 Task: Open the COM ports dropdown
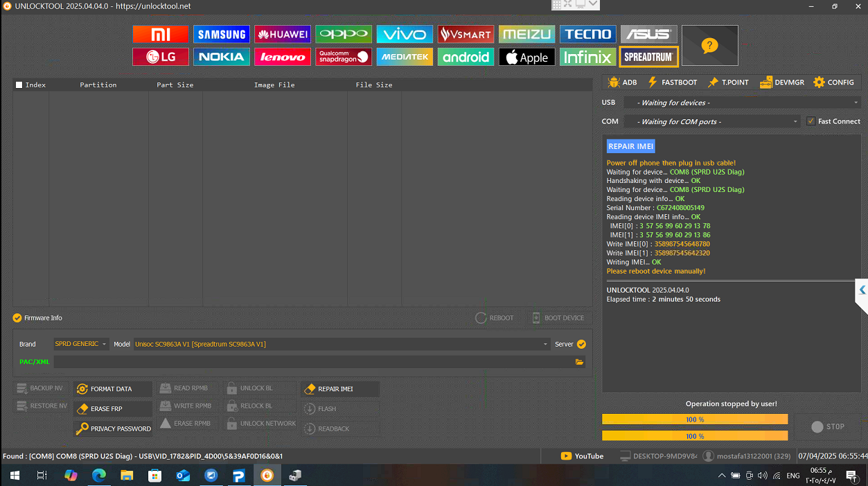(x=712, y=121)
